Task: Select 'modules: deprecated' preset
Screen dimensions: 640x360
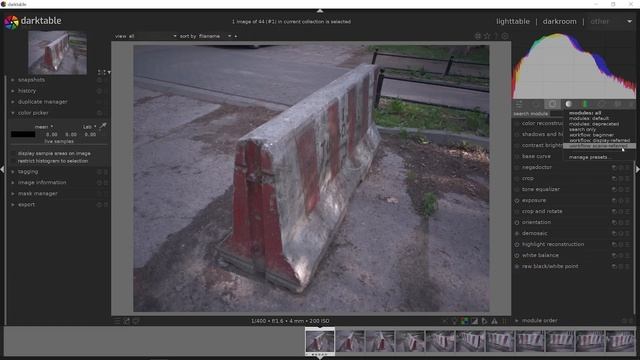Action: (x=594, y=124)
